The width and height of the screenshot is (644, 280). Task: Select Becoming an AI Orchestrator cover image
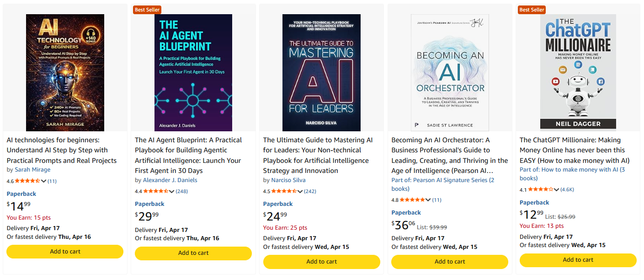pos(450,72)
